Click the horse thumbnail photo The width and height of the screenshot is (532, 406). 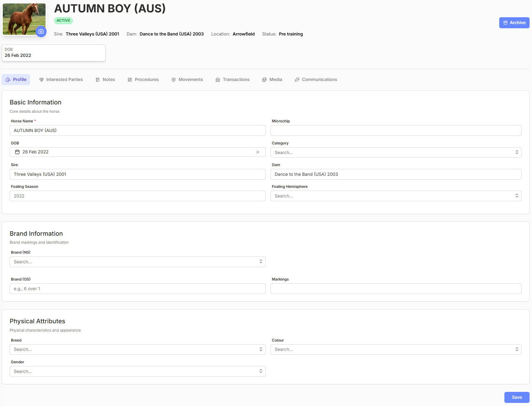point(24,19)
